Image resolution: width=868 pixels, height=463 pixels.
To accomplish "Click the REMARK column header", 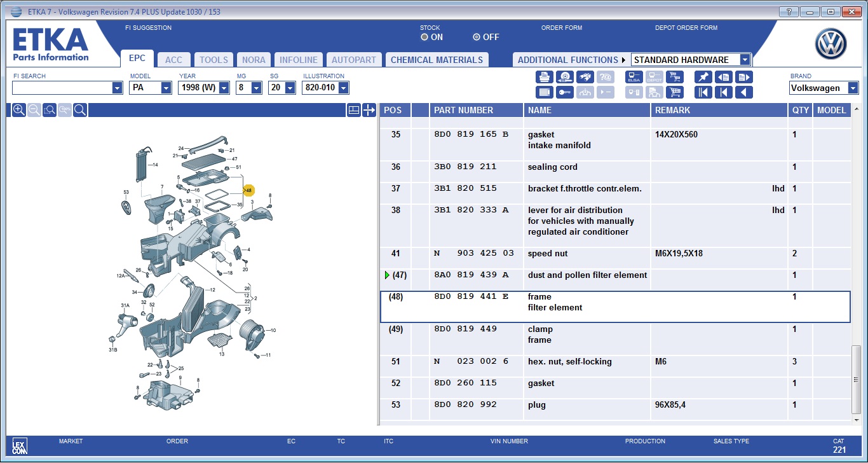I will [719, 110].
